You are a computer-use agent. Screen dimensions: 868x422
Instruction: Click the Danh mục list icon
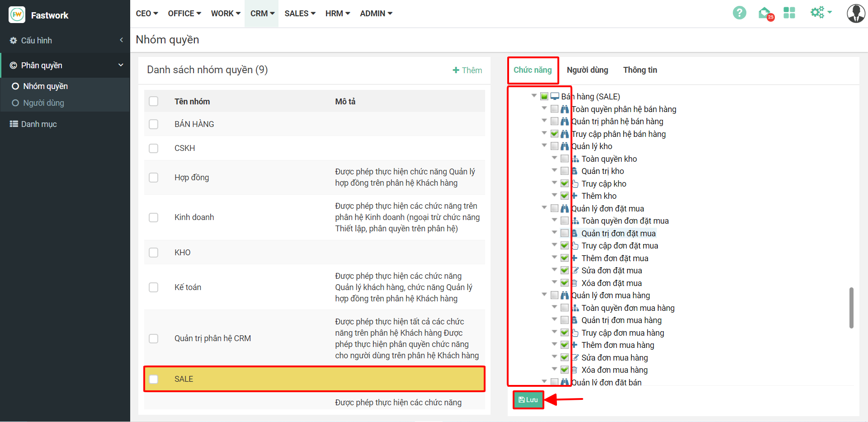coord(14,124)
